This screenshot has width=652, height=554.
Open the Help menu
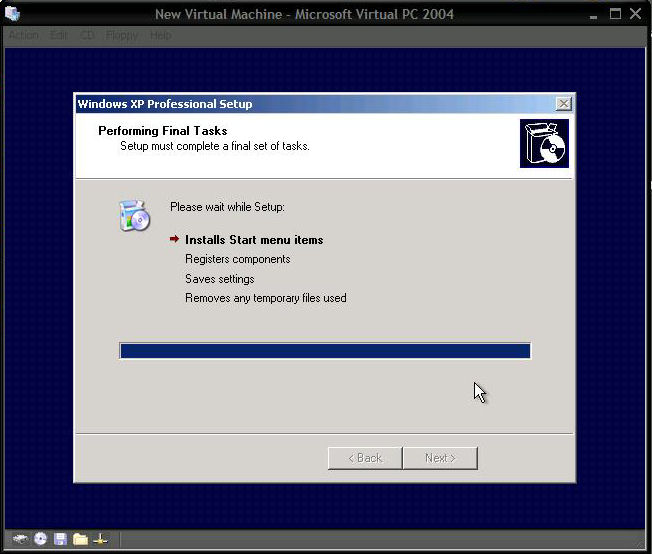click(x=161, y=35)
